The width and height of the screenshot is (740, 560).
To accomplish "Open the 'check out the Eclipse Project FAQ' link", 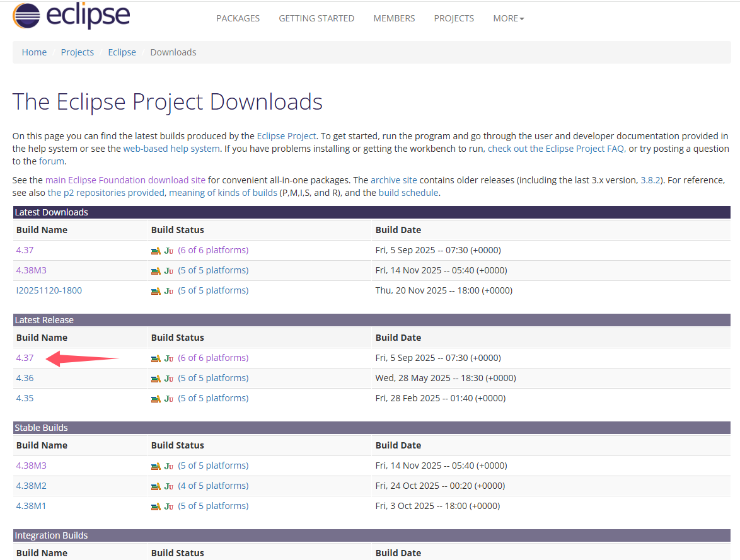I will point(557,149).
